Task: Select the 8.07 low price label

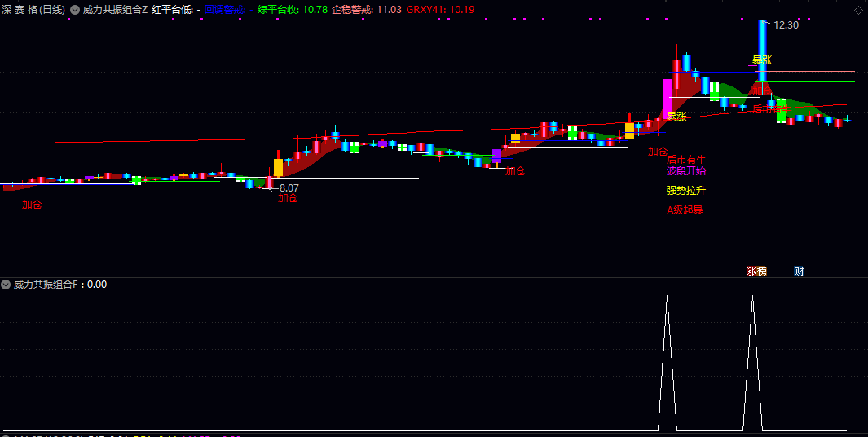Action: pos(289,188)
